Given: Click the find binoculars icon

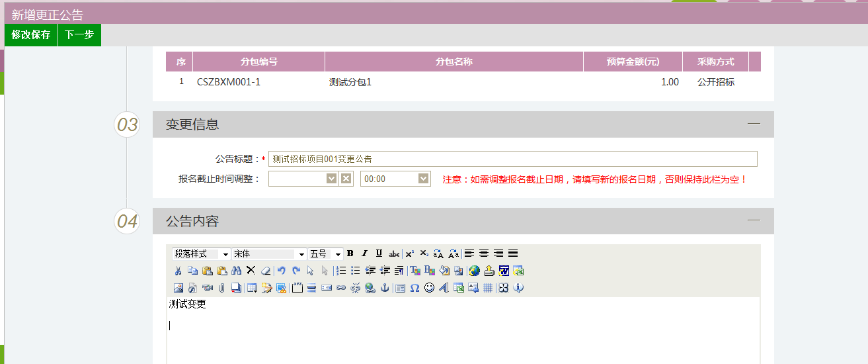Looking at the screenshot, I should tap(236, 271).
